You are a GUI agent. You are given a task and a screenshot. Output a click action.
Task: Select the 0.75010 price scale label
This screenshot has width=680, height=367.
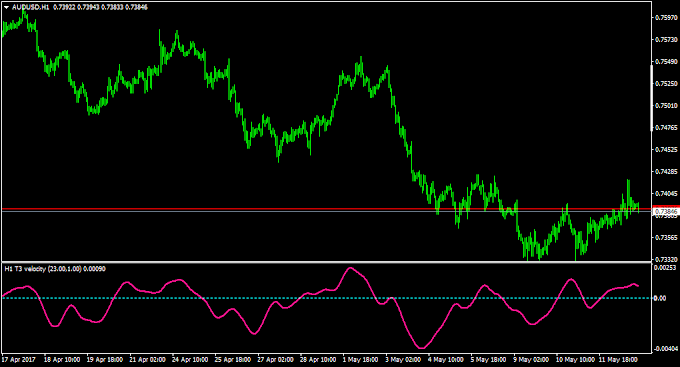[x=666, y=105]
